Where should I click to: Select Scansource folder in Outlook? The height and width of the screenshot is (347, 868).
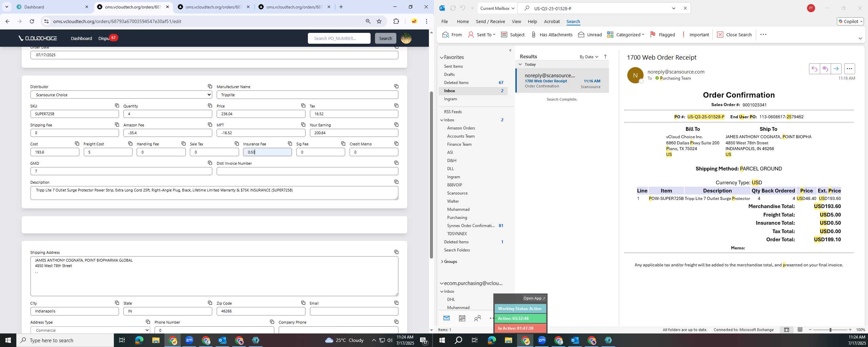click(457, 193)
